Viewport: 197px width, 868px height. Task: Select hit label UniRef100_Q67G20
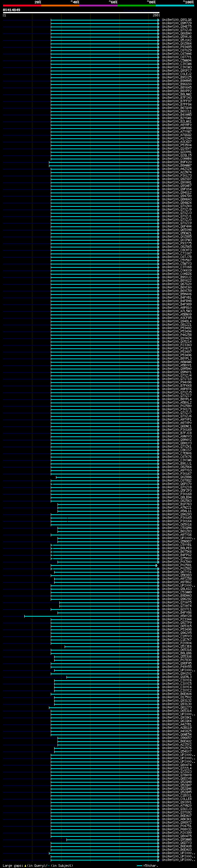[x=177, y=284]
